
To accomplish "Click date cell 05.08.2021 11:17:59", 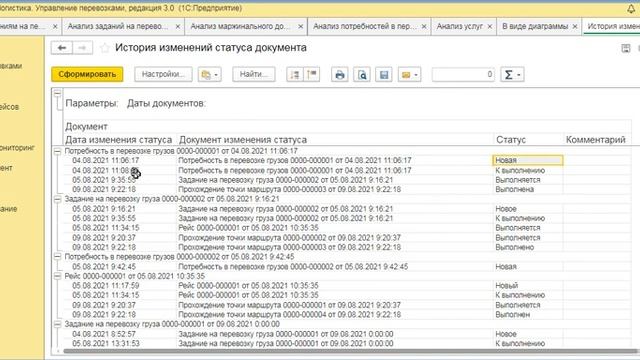I will 106,286.
